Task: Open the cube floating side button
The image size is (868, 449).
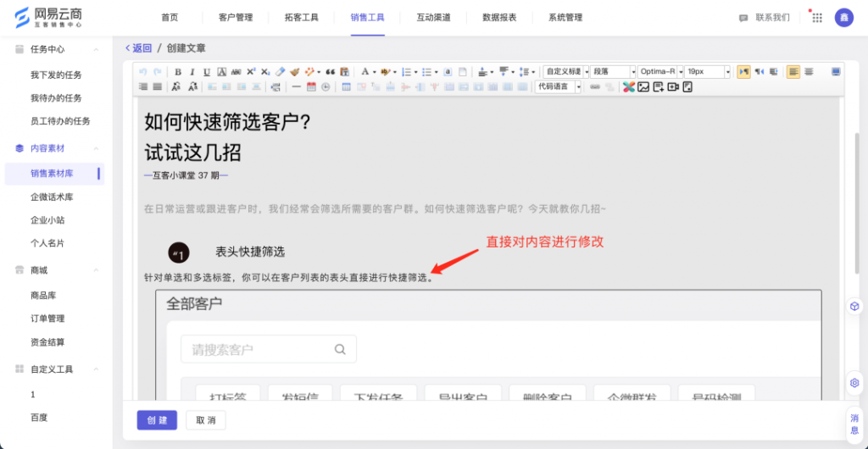Action: coord(854,306)
